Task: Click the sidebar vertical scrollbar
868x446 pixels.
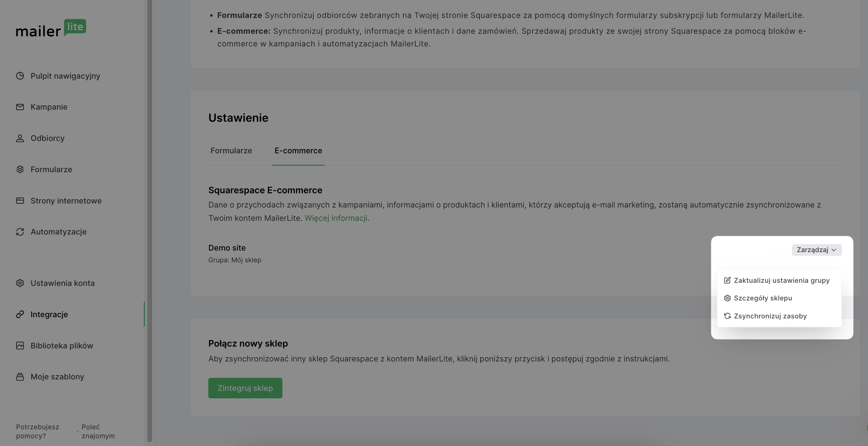Action: (150, 221)
